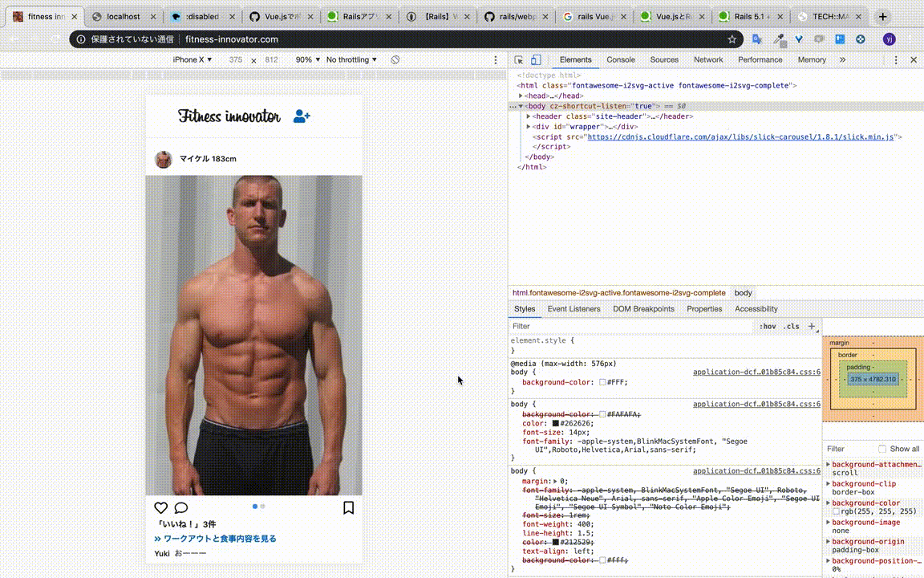
Task: Close the fitness inn browser tab
Action: click(75, 17)
